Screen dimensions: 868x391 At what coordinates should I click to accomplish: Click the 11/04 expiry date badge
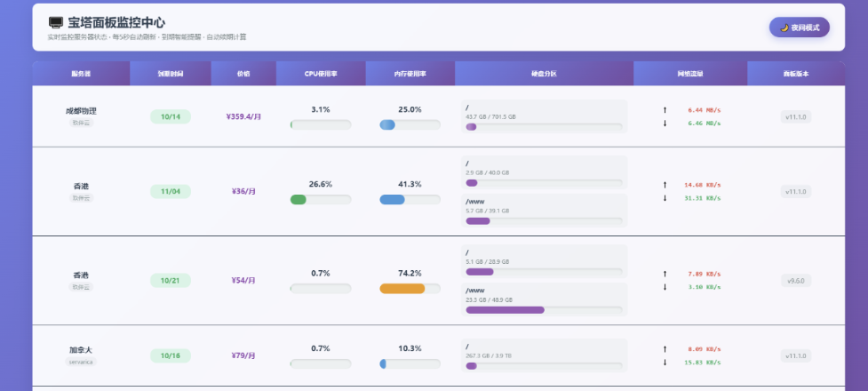click(171, 191)
